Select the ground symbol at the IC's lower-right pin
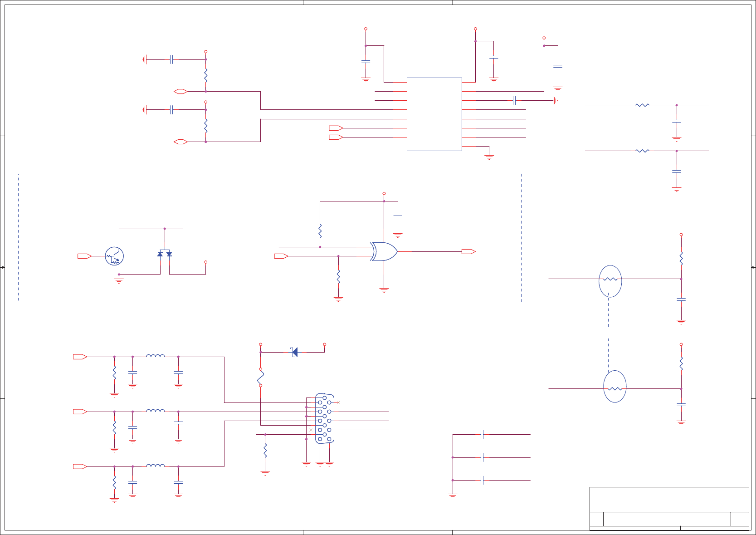The width and height of the screenshot is (756, 535). click(x=489, y=157)
